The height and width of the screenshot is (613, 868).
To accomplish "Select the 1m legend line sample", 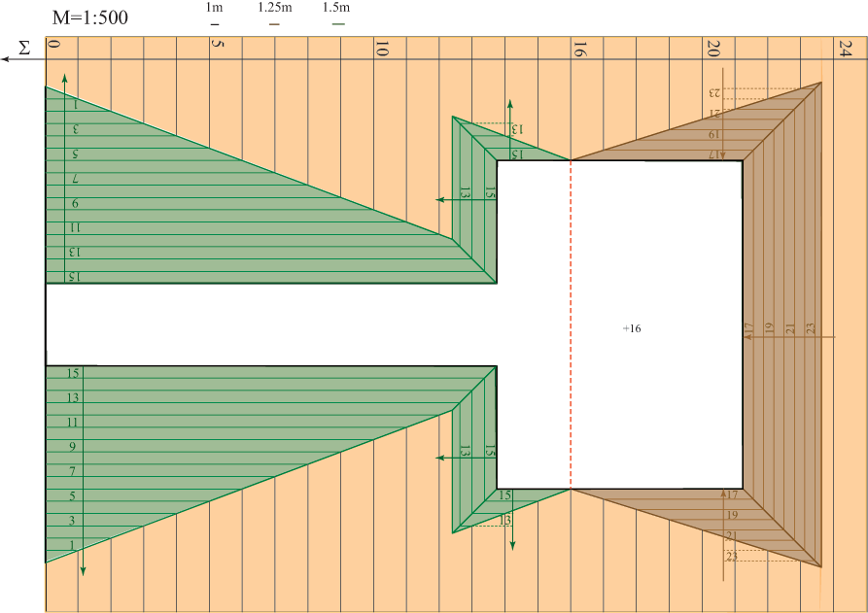I will (214, 23).
